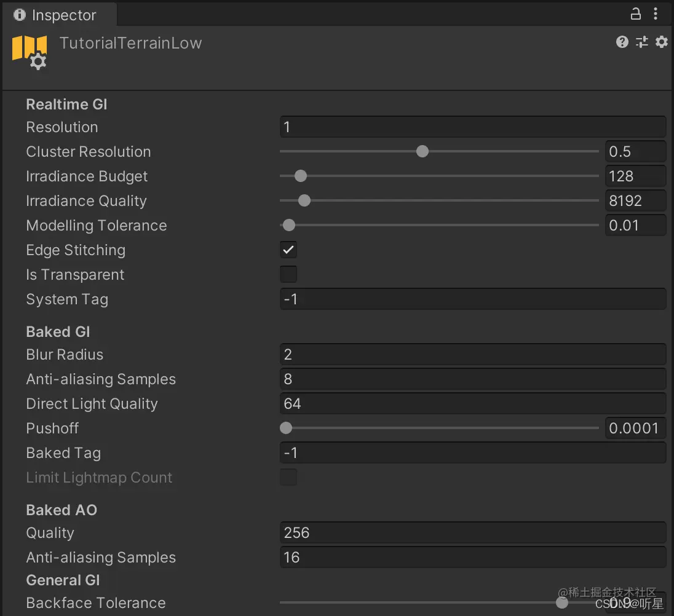Viewport: 674px width, 616px height.
Task: Click the TutorialTerrainLow lightmap parameters asset icon
Action: 30,52
